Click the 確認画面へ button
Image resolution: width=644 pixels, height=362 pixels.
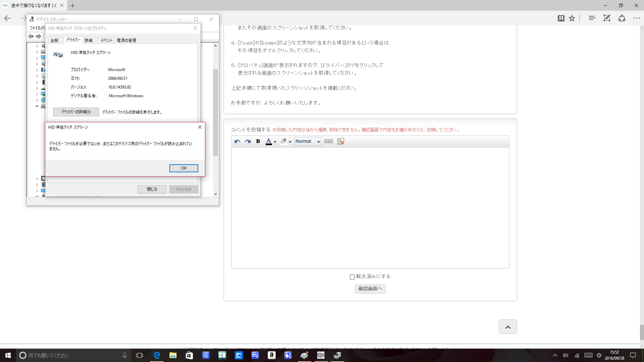pos(370,289)
